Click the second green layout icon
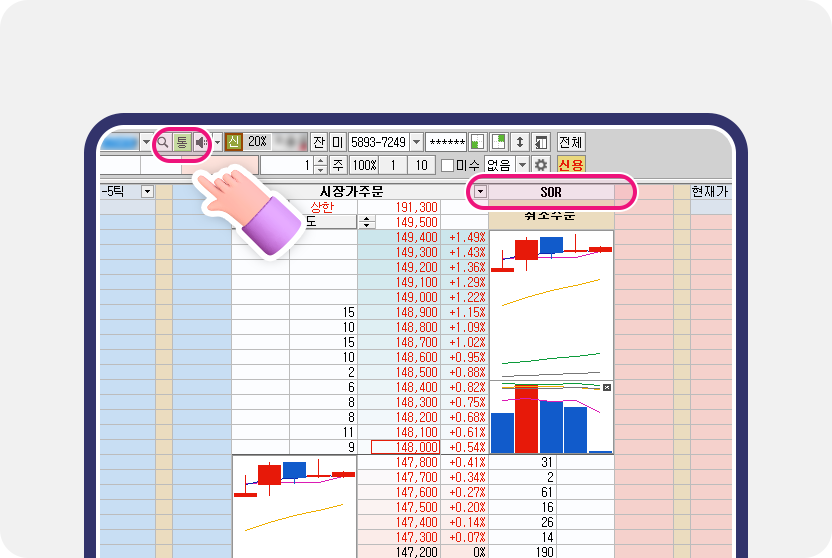 click(x=499, y=142)
